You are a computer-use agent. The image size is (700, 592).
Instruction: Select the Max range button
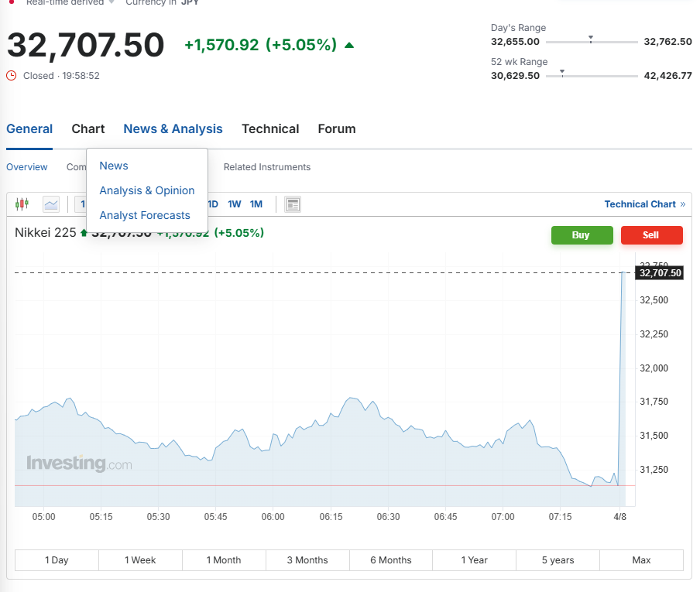click(641, 560)
